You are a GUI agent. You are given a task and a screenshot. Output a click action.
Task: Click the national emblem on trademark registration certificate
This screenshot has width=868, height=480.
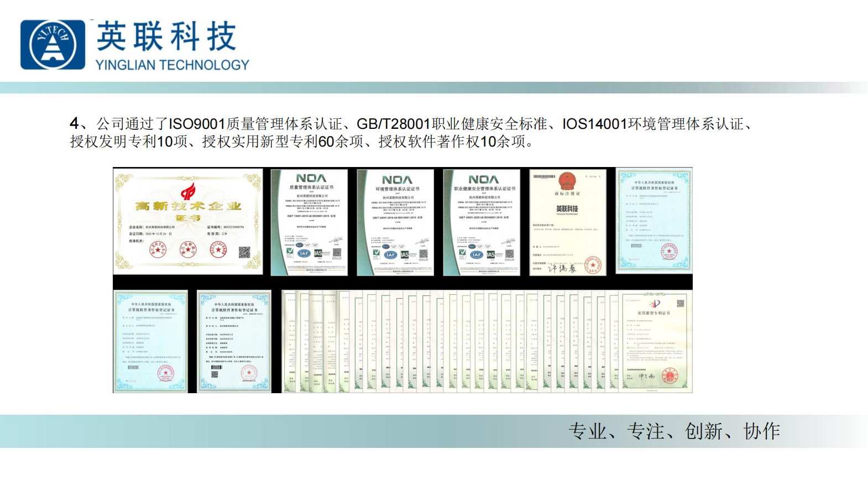(x=567, y=181)
